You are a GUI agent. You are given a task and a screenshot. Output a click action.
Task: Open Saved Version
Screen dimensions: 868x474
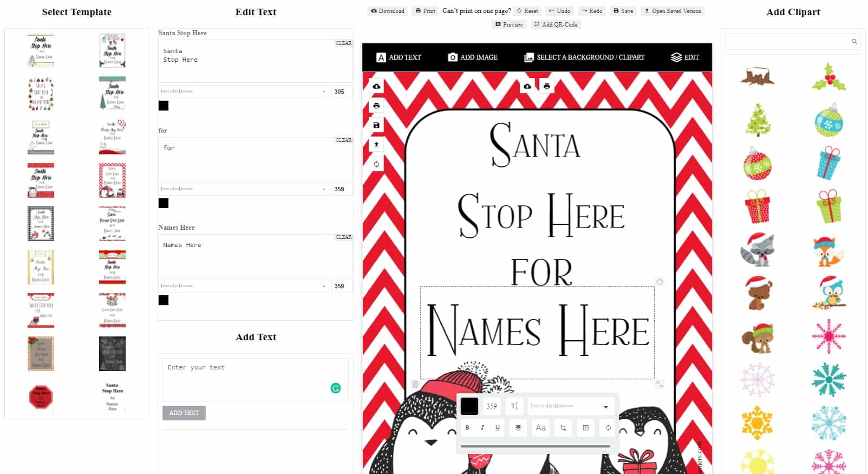[673, 11]
